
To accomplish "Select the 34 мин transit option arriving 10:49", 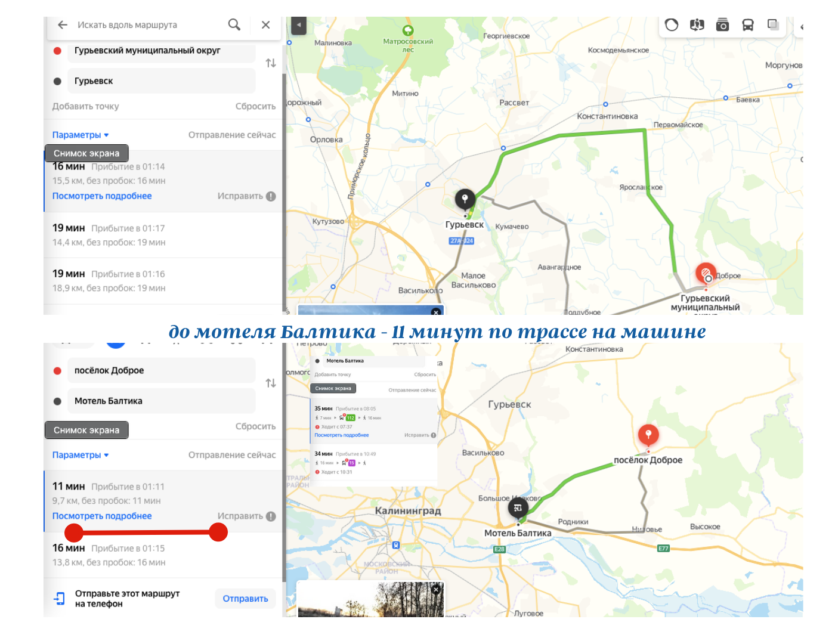I will click(374, 463).
